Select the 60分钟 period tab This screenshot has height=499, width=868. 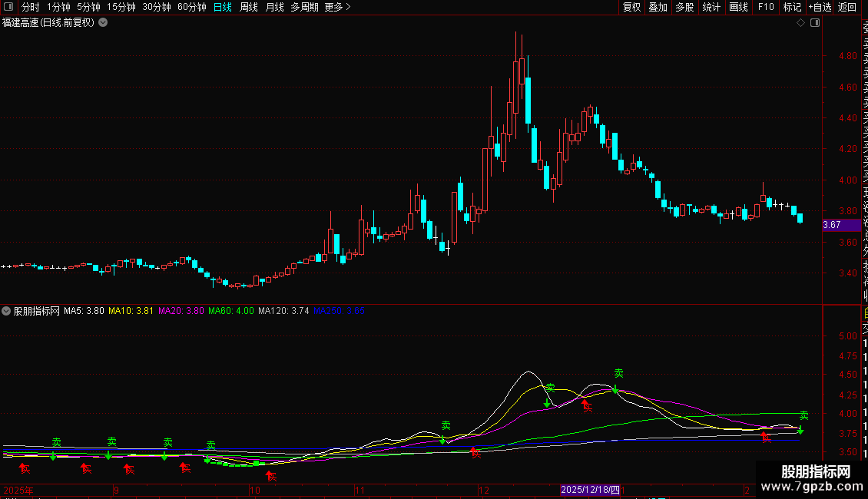point(192,7)
